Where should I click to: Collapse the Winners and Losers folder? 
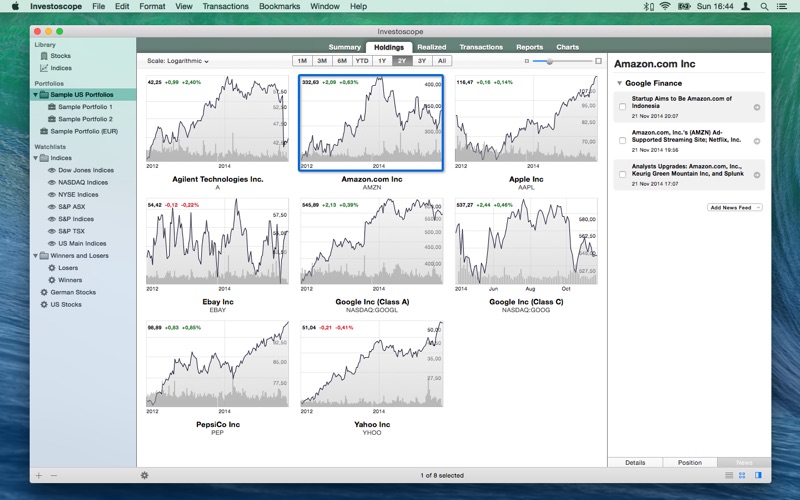pyautogui.click(x=35, y=256)
